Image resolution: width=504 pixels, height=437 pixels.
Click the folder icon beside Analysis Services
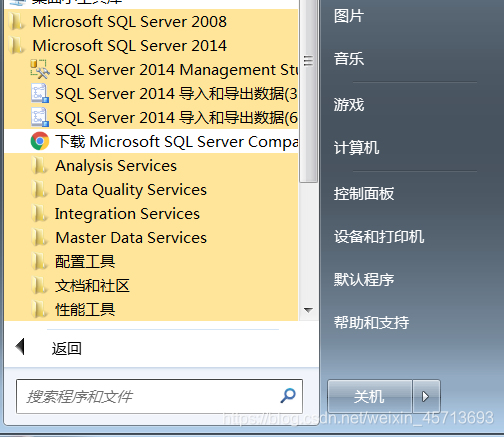pos(40,166)
